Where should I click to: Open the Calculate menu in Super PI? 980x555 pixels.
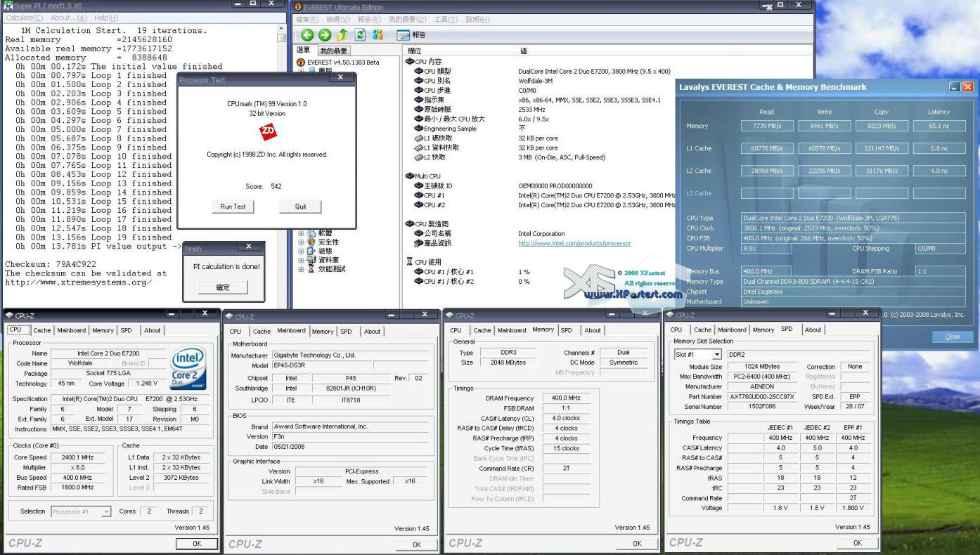click(25, 18)
